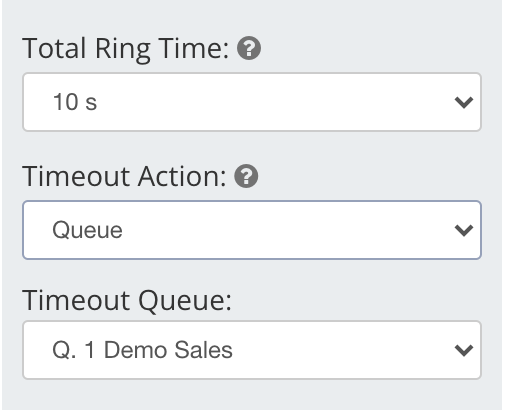Click the Q. 1 Demo Sales value
This screenshot has height=410, width=508.
click(x=142, y=350)
